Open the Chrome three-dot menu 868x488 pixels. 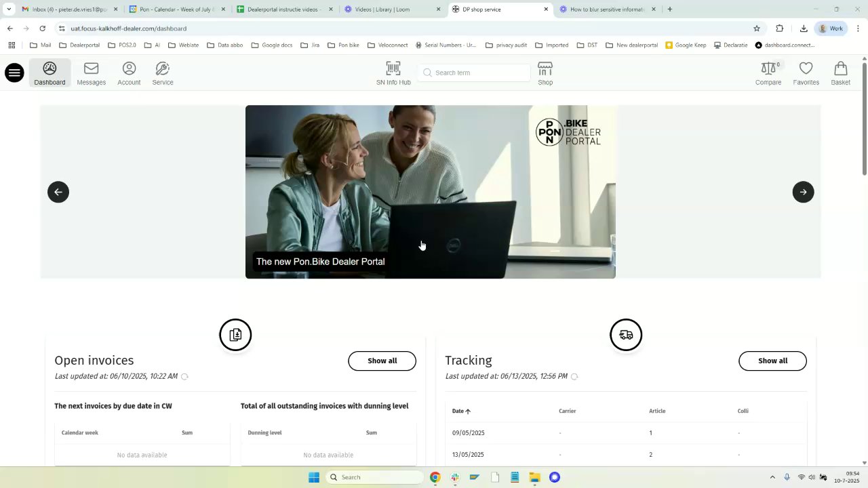(x=858, y=28)
